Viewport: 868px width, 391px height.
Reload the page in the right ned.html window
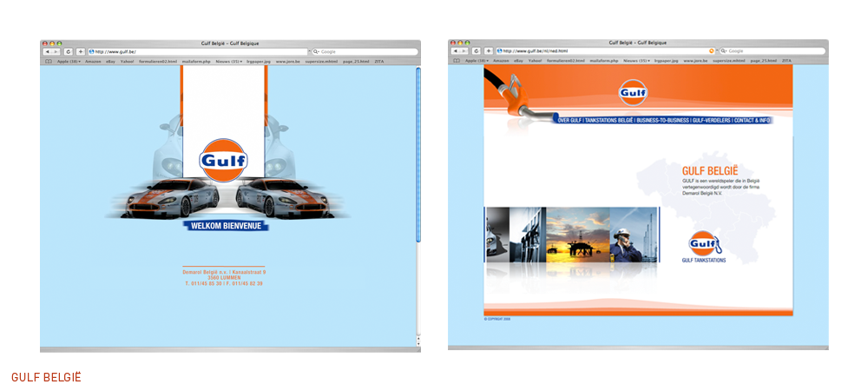pyautogui.click(x=476, y=51)
